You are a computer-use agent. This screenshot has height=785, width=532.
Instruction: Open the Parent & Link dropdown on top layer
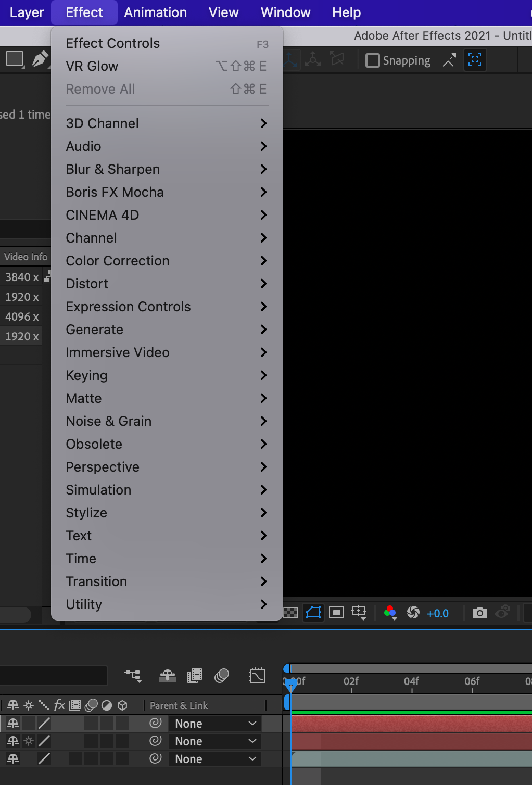(x=214, y=723)
